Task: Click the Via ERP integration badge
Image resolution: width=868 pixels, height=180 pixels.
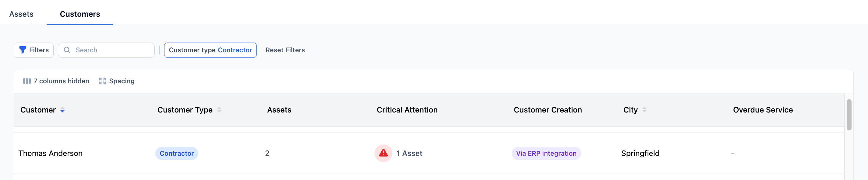Action: 546,154
